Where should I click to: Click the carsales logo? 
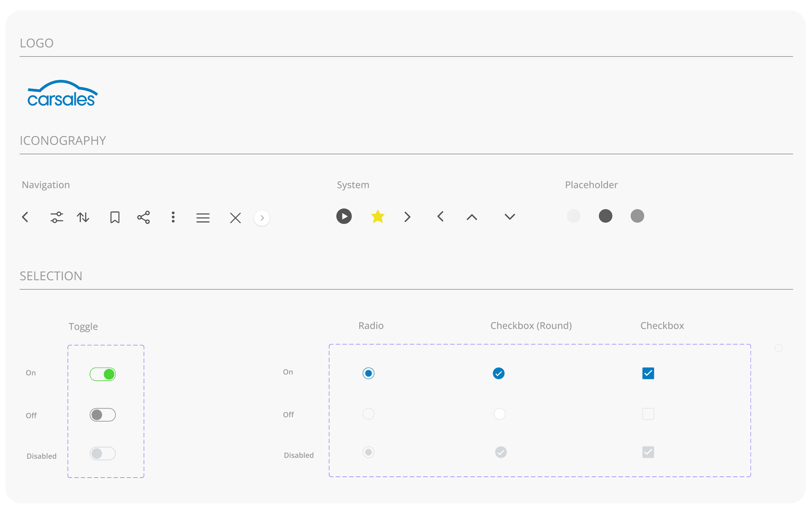63,93
